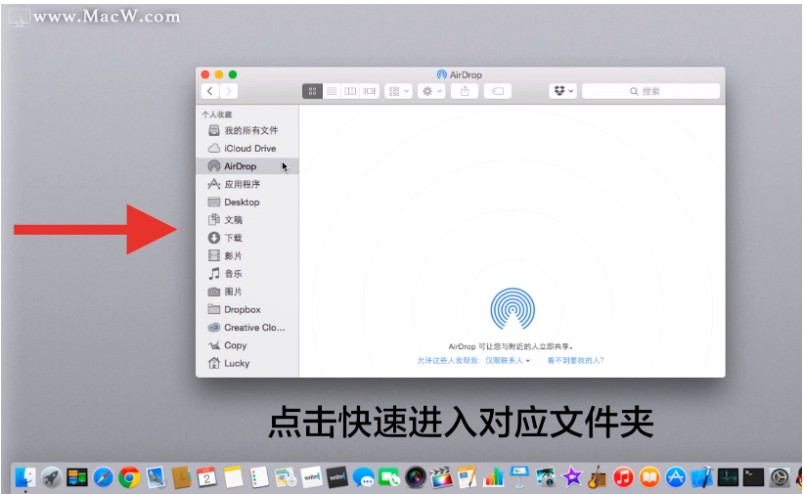Viewport: 804px width, 494px height.
Task: Open Launchpad from the Dock
Action: pyautogui.click(x=51, y=478)
